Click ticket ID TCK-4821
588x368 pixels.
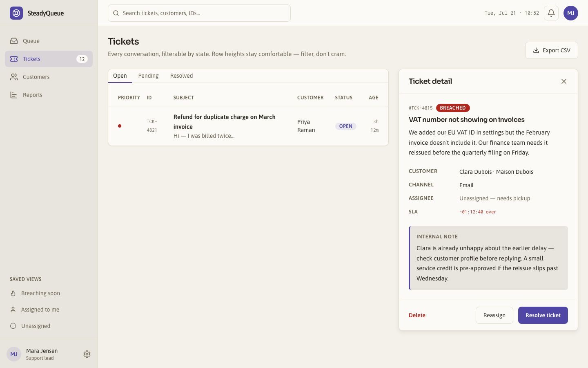coord(152,126)
